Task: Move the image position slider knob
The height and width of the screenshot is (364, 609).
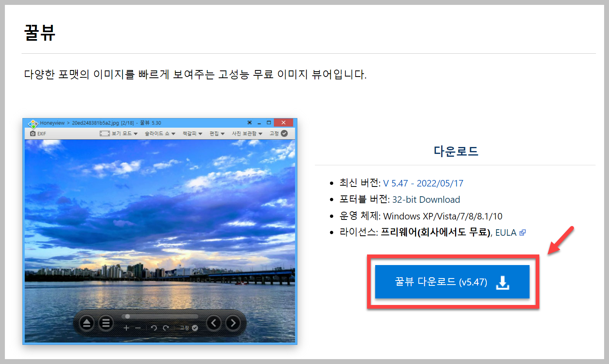Action: [128, 316]
